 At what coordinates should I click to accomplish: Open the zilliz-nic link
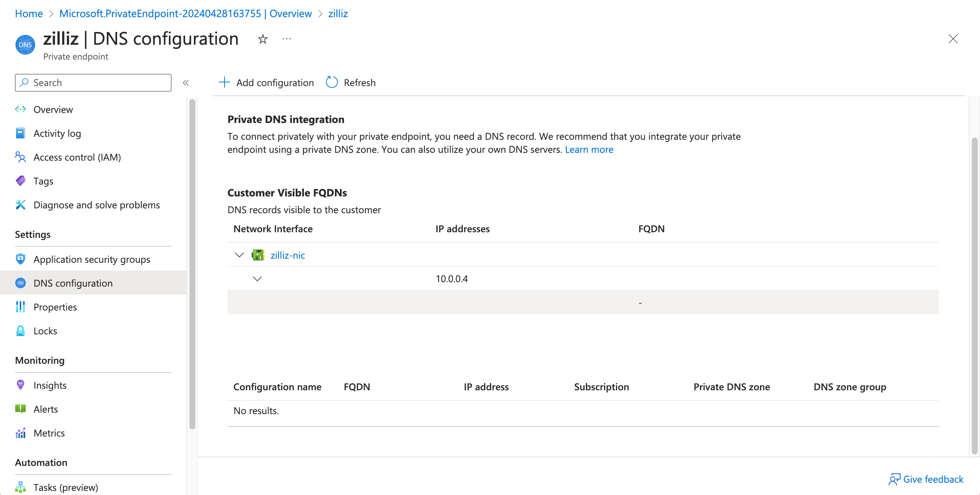[x=288, y=255]
